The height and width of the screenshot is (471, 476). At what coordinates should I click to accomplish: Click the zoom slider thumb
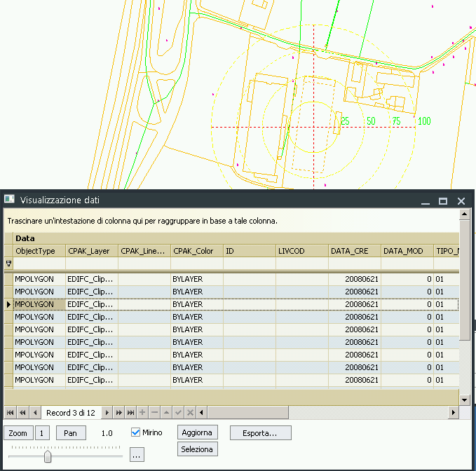[x=48, y=456]
